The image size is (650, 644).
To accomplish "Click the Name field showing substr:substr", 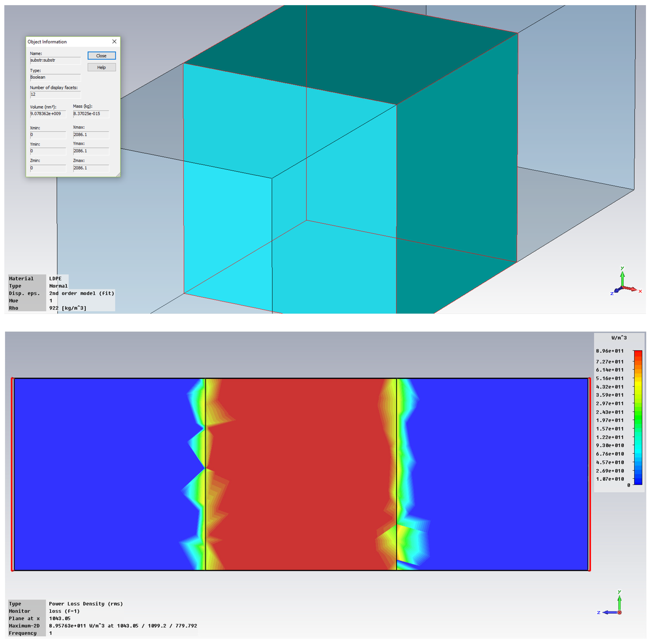I will 55,60.
